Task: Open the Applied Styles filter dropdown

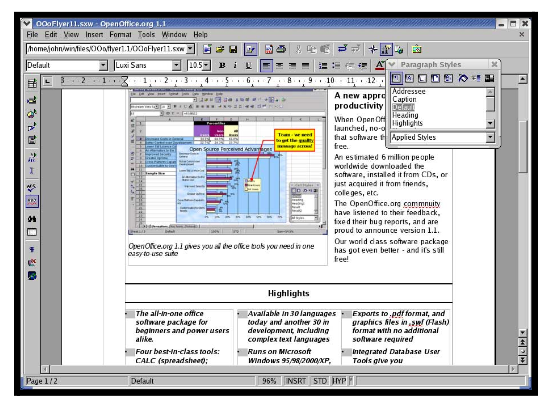Action: pos(490,137)
